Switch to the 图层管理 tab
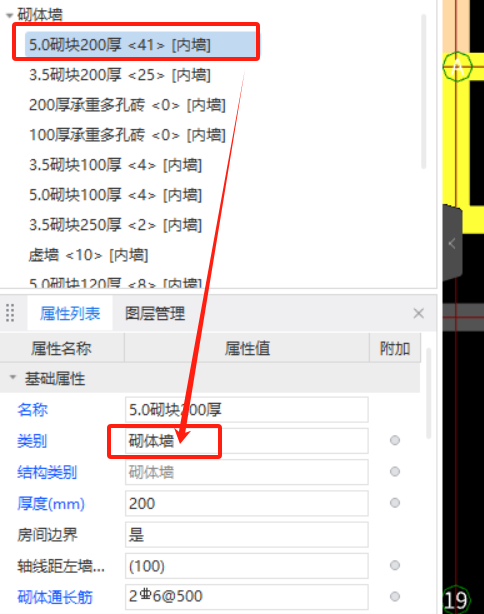 pyautogui.click(x=155, y=313)
